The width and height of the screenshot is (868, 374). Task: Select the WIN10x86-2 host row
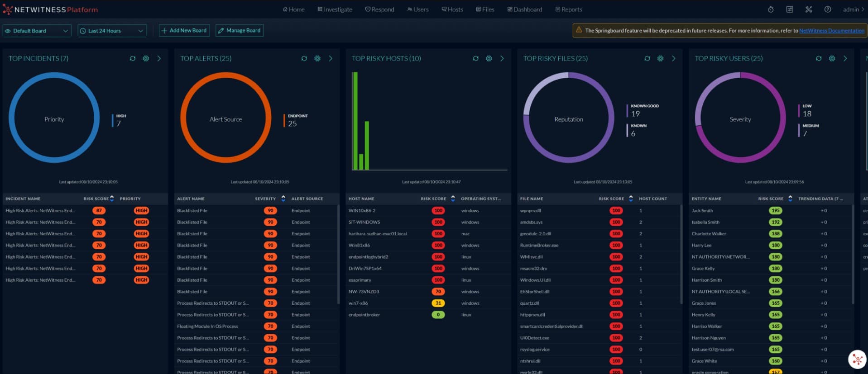[x=428, y=211]
